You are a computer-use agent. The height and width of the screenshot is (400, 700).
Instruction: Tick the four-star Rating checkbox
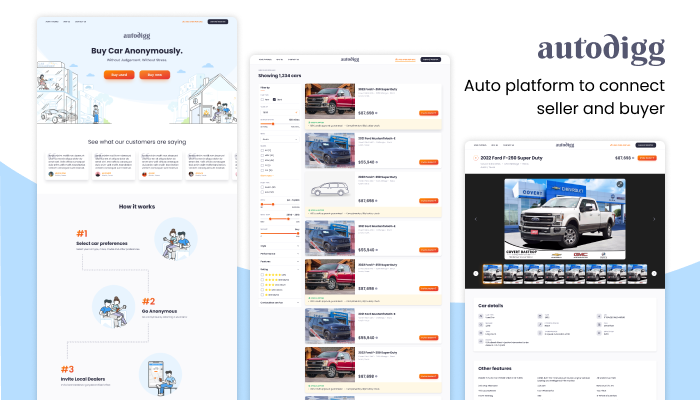click(x=262, y=280)
